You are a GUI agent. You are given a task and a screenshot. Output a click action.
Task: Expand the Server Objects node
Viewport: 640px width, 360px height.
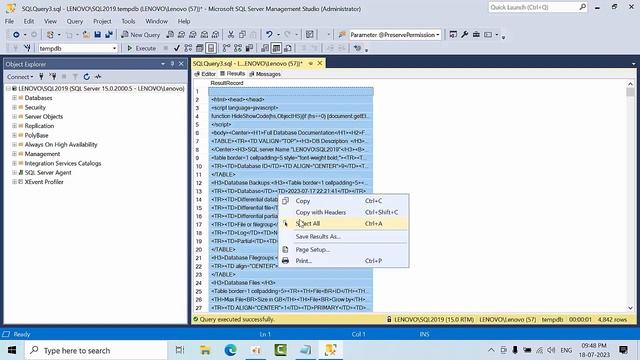click(14, 117)
